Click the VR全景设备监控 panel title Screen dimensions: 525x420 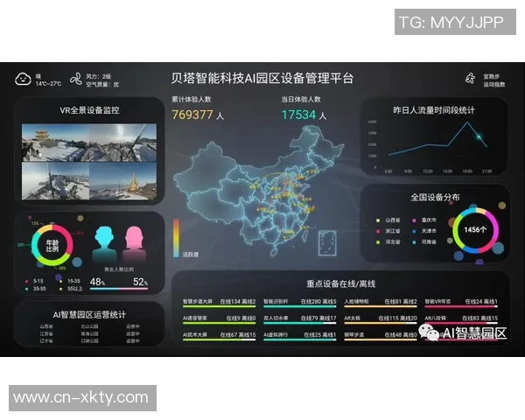pos(89,110)
